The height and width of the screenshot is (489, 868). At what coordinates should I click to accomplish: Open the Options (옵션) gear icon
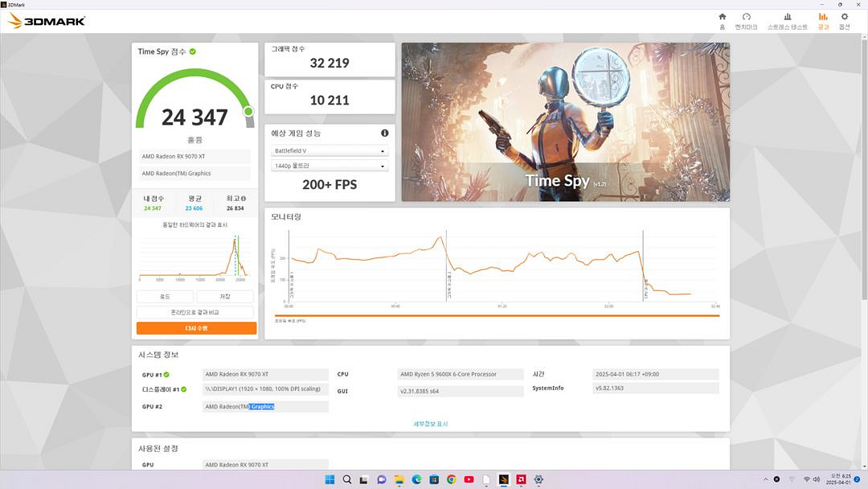[x=844, y=18]
